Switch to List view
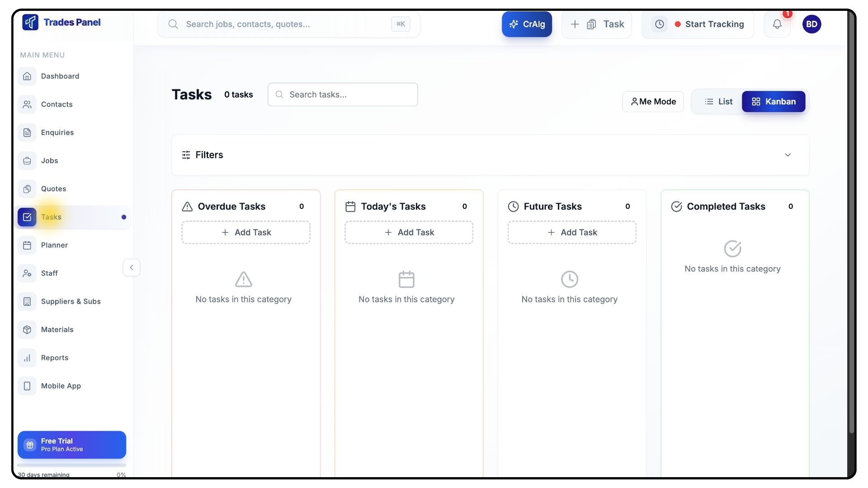The height and width of the screenshot is (488, 868). coord(718,102)
